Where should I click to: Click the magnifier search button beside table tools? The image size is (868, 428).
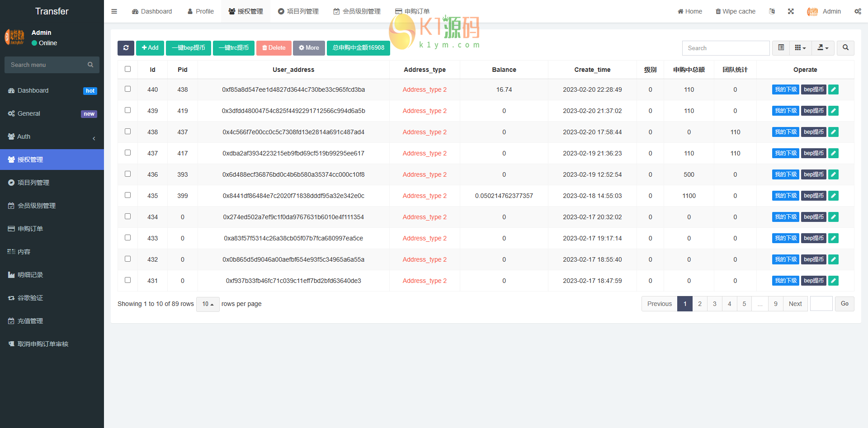845,48
